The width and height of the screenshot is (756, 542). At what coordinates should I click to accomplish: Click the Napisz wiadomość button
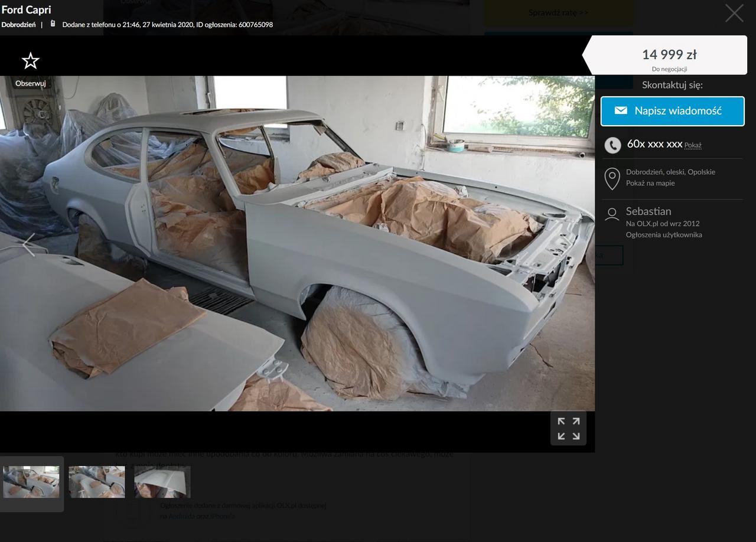point(673,111)
